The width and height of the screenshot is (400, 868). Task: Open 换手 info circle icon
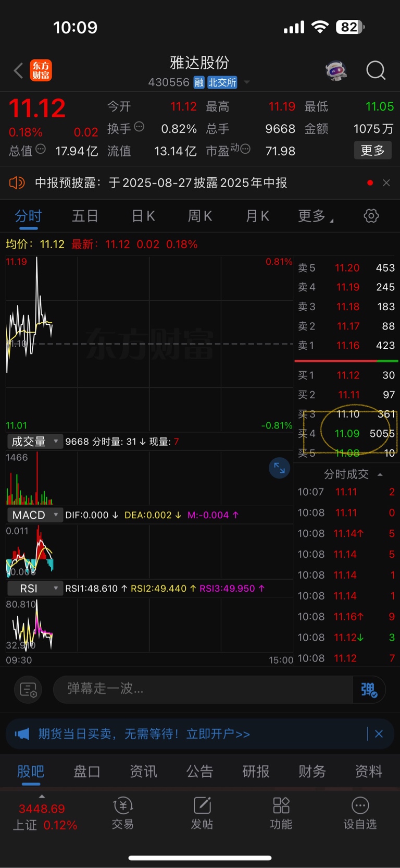tap(139, 127)
